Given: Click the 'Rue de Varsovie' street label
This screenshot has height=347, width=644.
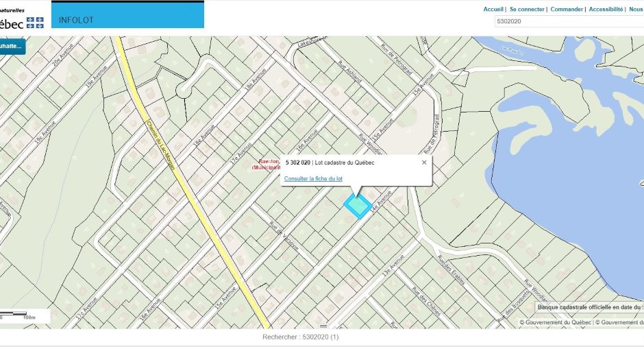Looking at the screenshot, I should pos(284,236).
